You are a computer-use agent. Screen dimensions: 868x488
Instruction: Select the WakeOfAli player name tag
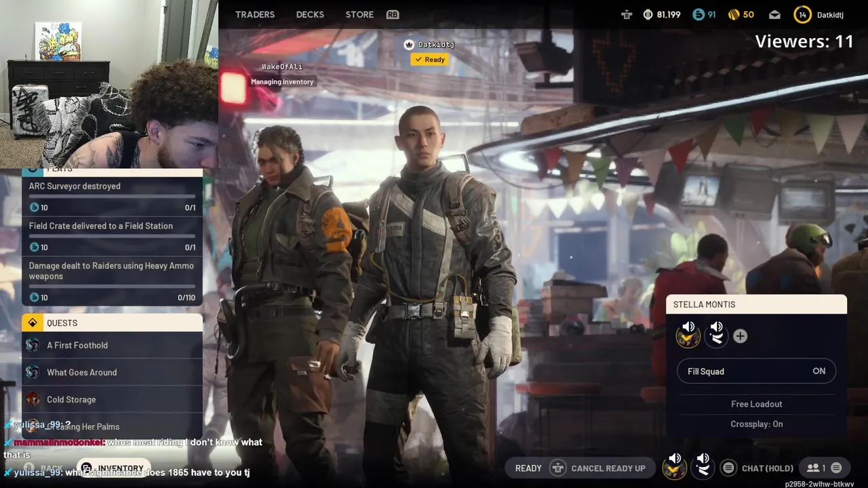pyautogui.click(x=282, y=66)
